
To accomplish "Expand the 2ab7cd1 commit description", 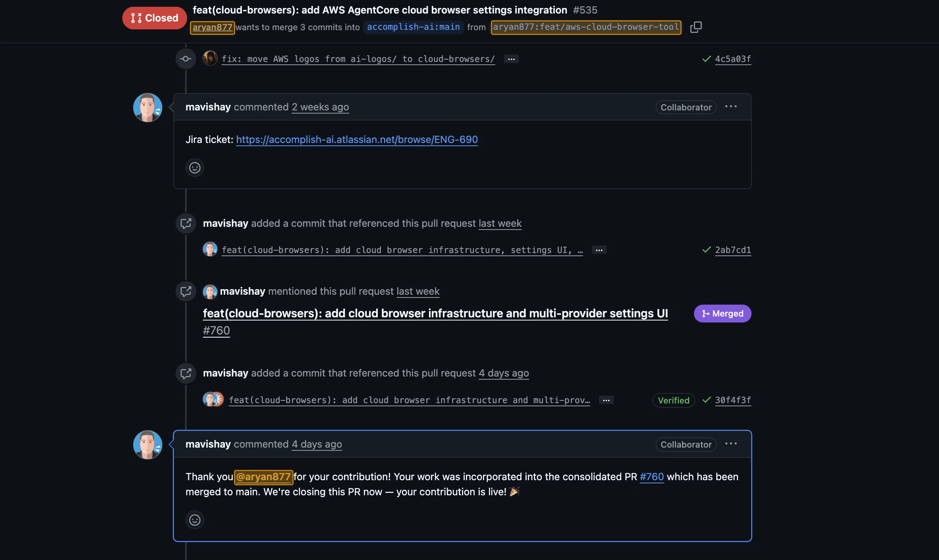I will 599,250.
